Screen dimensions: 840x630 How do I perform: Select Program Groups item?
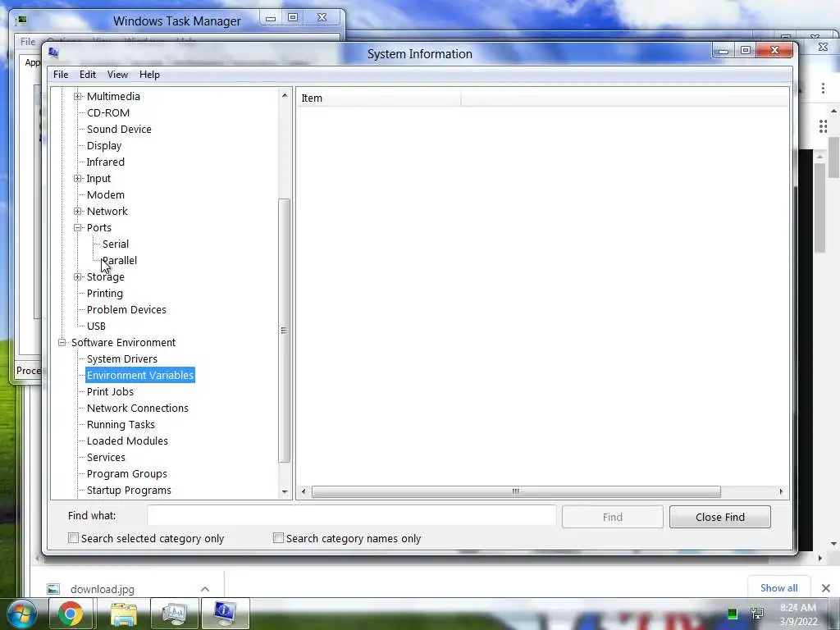tap(127, 474)
